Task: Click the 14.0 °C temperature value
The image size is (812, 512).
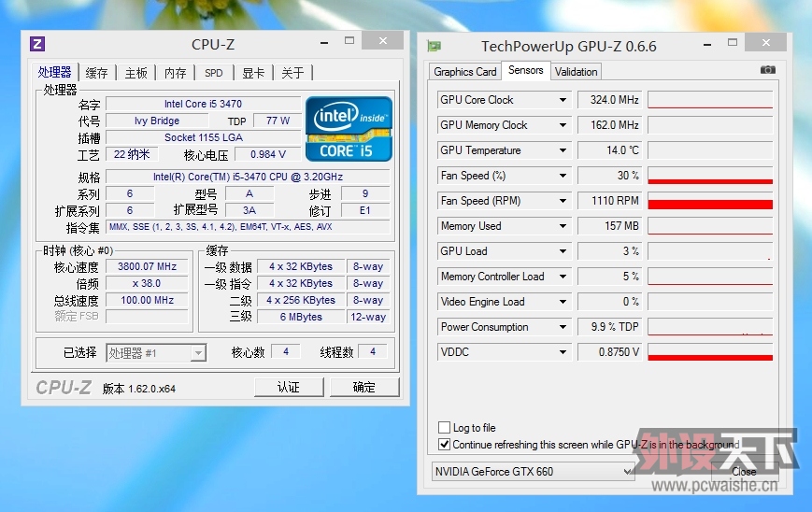Action: (x=610, y=150)
